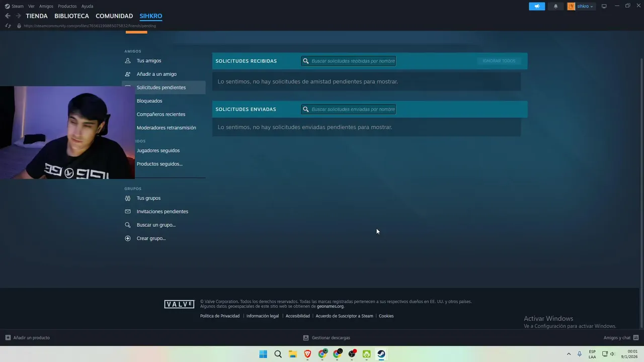Open the Ver menu
This screenshot has width=644, height=362.
coord(31,6)
